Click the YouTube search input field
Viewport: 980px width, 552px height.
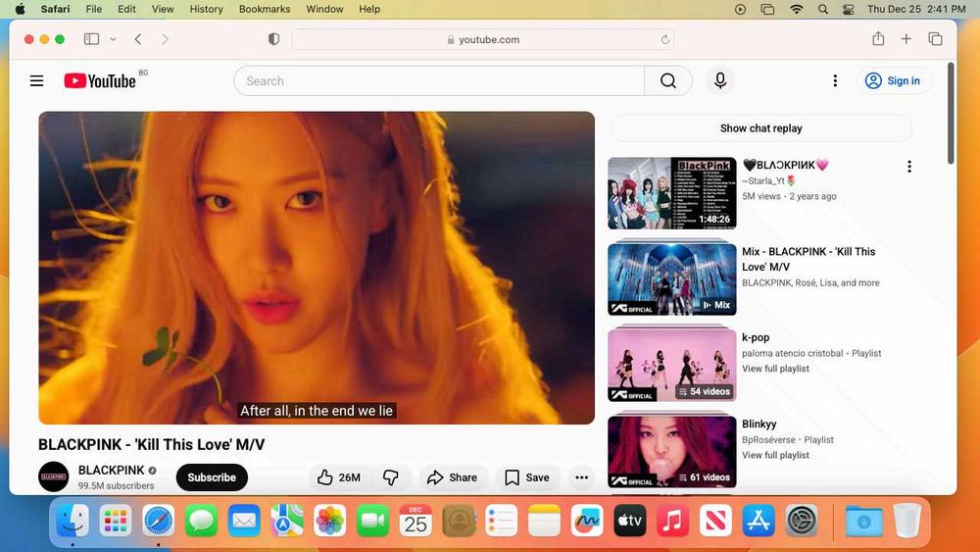(439, 80)
